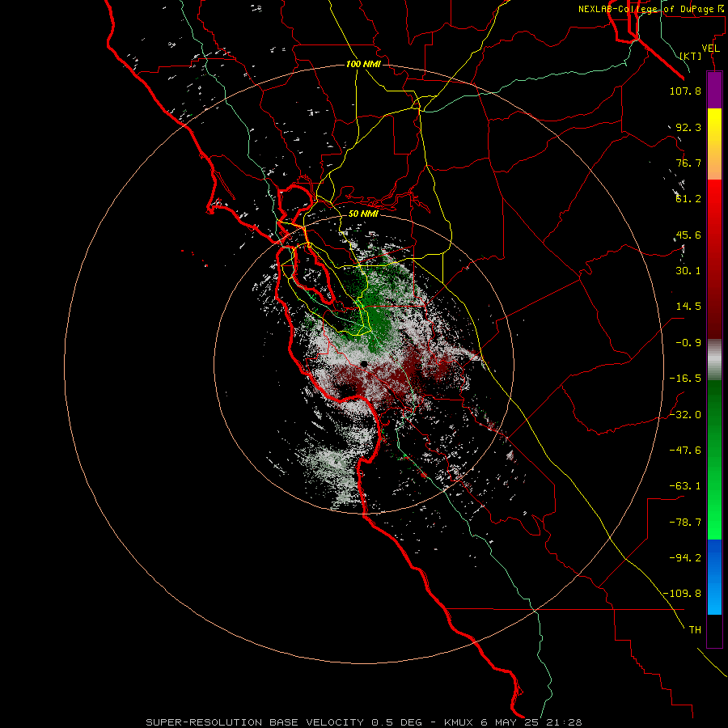Click the TH label on the scale
728x728 pixels.
point(695,630)
